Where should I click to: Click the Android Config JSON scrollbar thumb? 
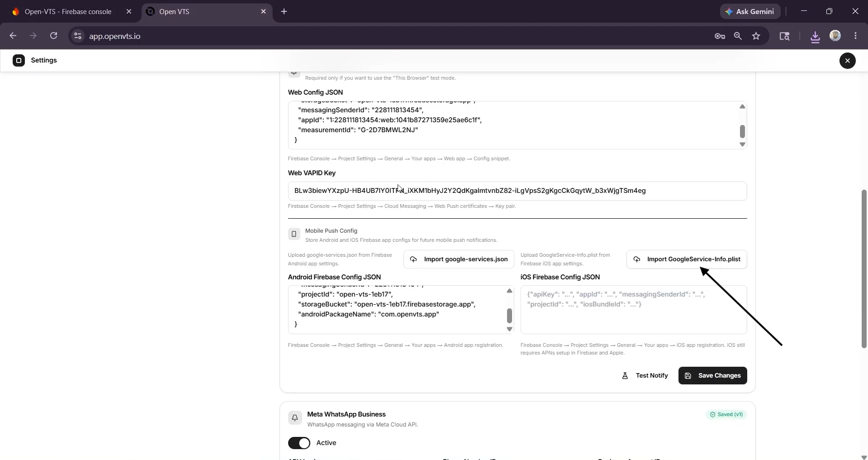tap(509, 316)
